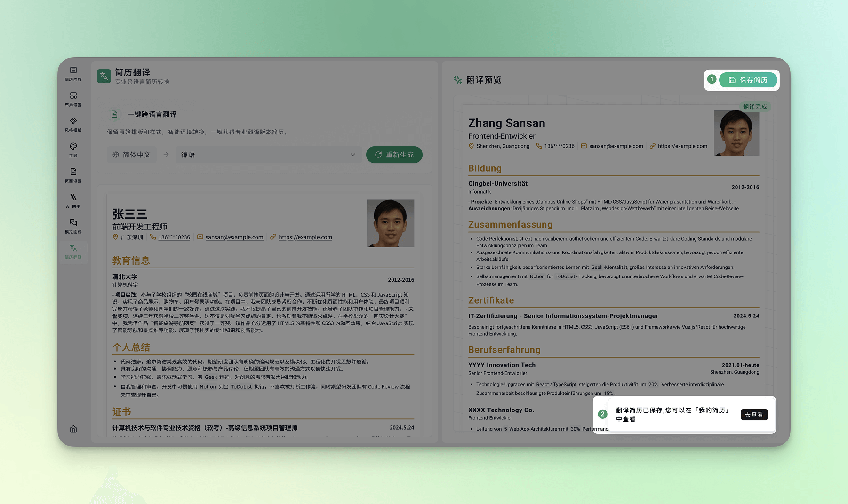Open the 简历内容 sidebar icon
The image size is (848, 504).
(x=73, y=74)
